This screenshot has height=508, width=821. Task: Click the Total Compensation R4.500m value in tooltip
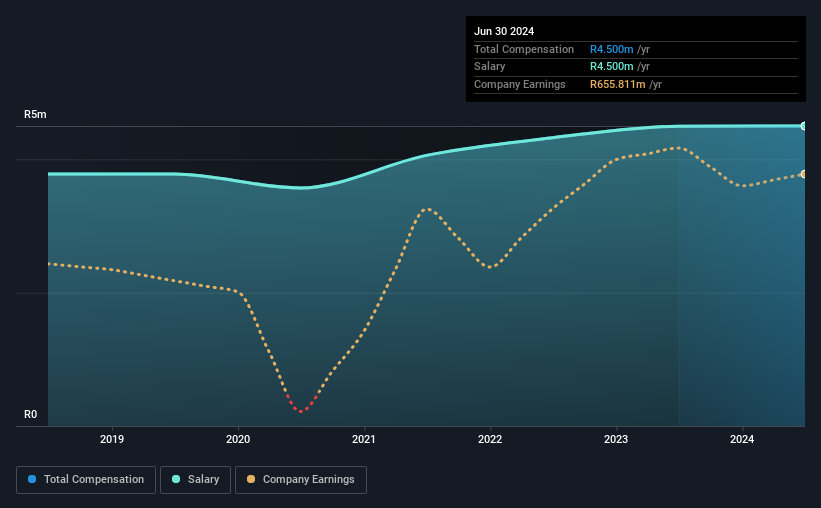pyautogui.click(x=612, y=49)
